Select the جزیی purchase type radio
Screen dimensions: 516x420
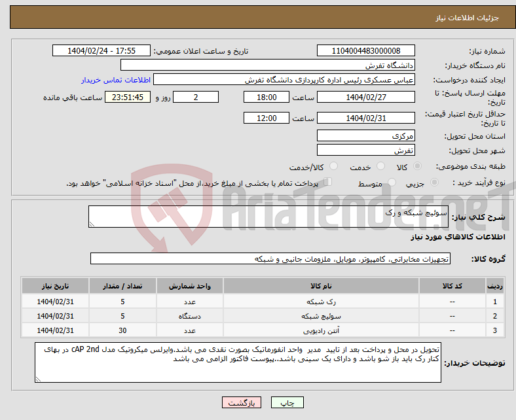tap(434, 183)
